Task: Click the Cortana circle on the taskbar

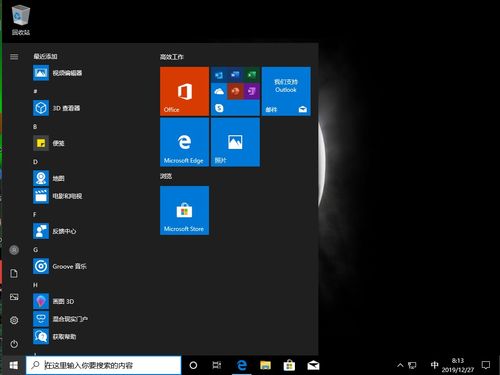Action: (x=193, y=365)
